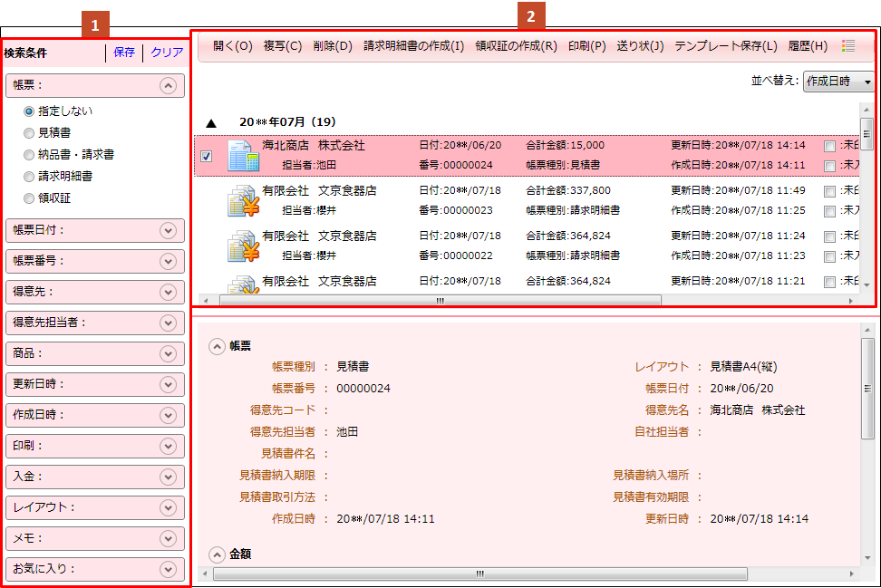Click the detail pane vertical scrollbar down arrow
Image resolution: width=881 pixels, height=588 pixels.
pos(867,559)
